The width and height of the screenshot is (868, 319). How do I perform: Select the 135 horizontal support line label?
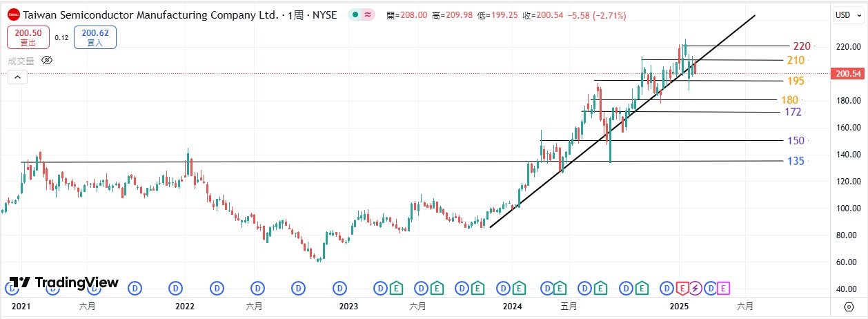(x=796, y=161)
